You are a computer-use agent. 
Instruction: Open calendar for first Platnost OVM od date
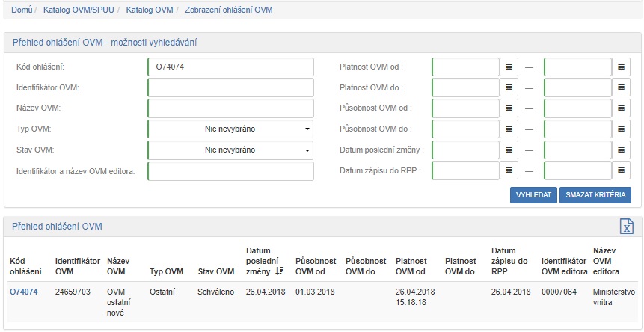tap(509, 67)
